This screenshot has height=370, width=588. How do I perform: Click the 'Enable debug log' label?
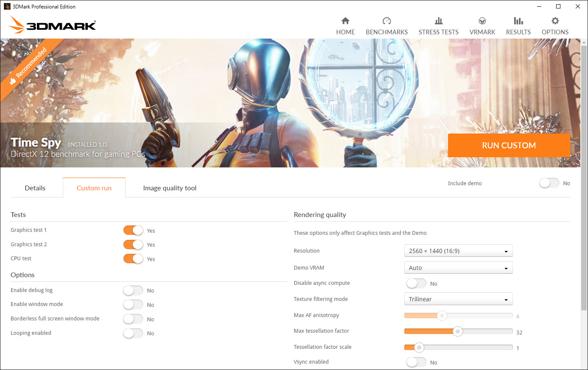[31, 290]
